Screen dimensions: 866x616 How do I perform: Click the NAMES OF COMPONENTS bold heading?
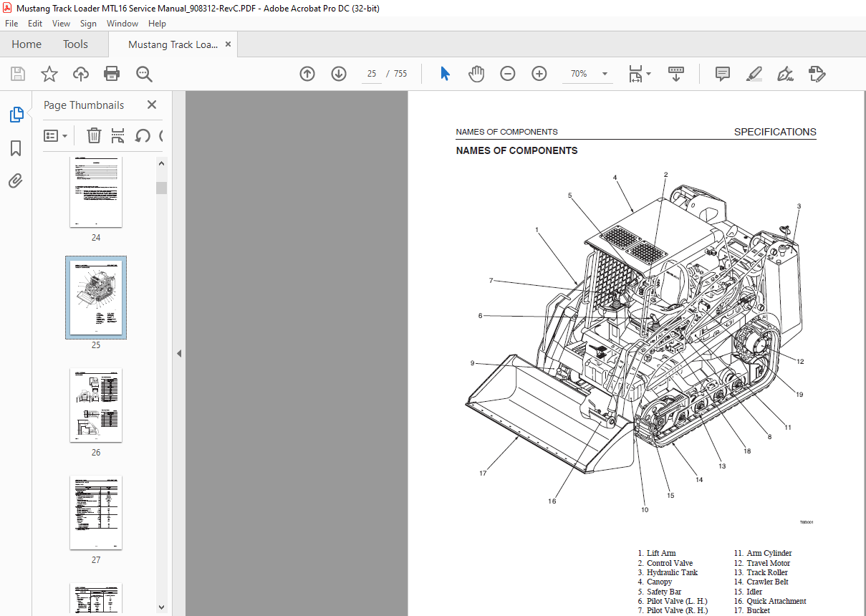516,151
